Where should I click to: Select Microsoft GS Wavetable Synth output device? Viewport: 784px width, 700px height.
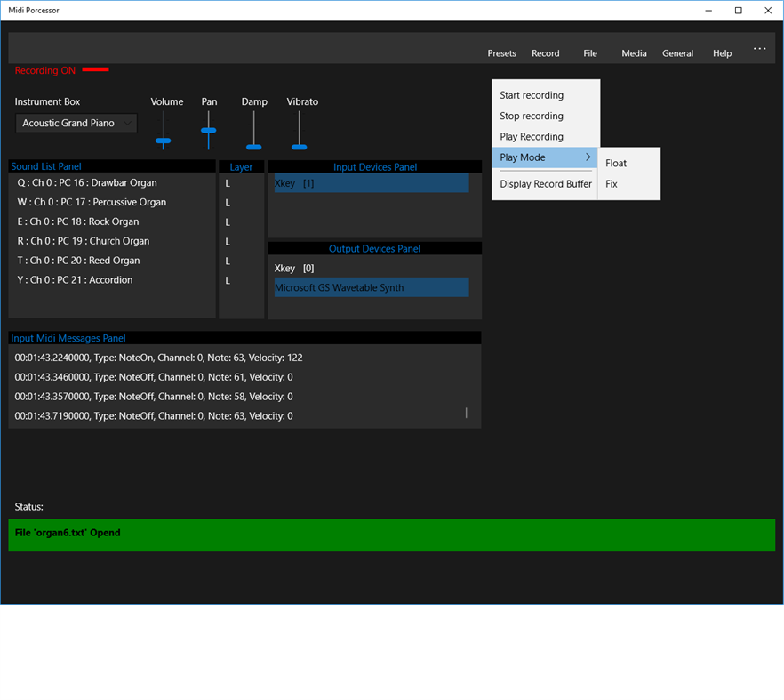pos(371,287)
